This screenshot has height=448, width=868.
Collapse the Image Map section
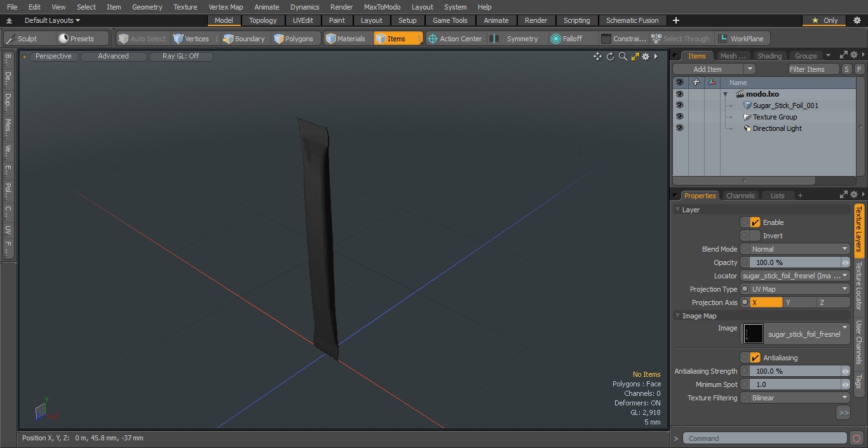point(677,316)
